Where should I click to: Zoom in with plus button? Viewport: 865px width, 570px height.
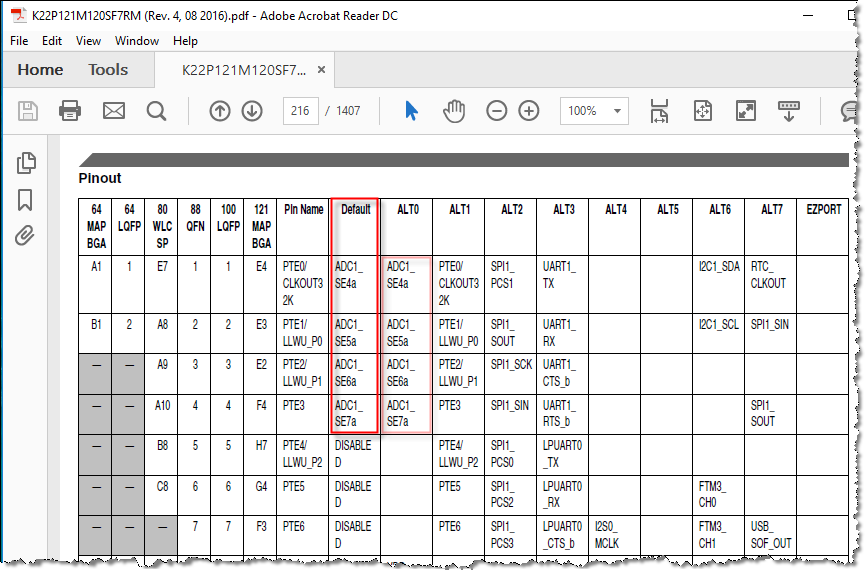coord(528,111)
